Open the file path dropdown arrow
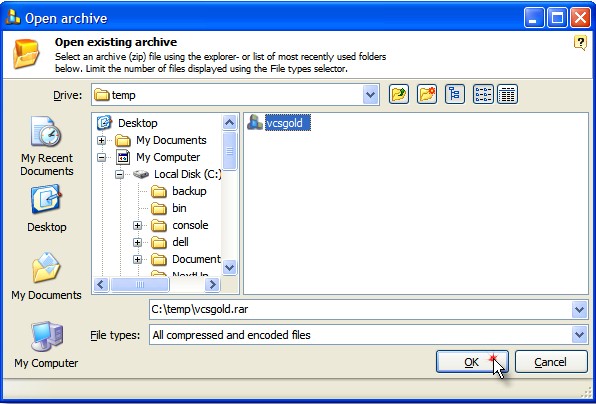Screen dimensions: 596x404 [579, 309]
